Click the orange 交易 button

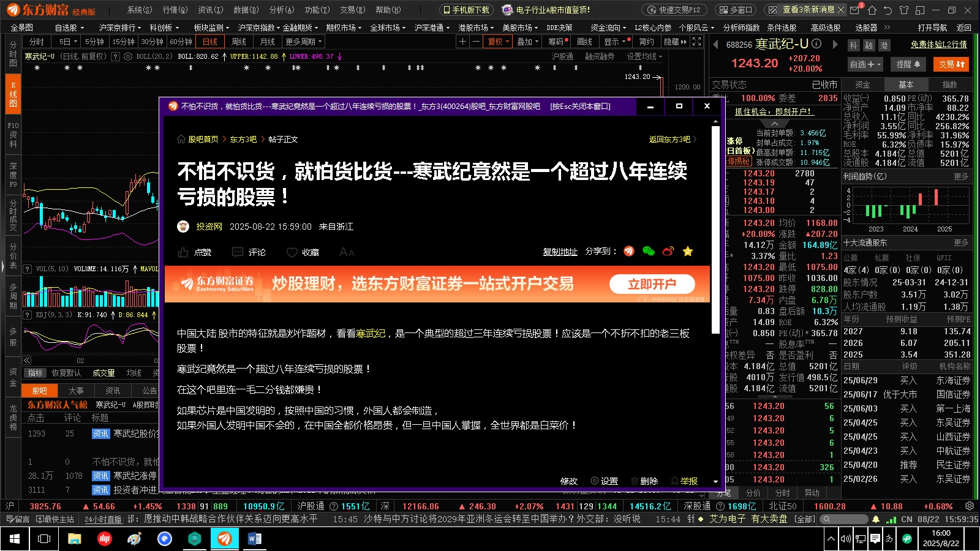pyautogui.click(x=952, y=64)
